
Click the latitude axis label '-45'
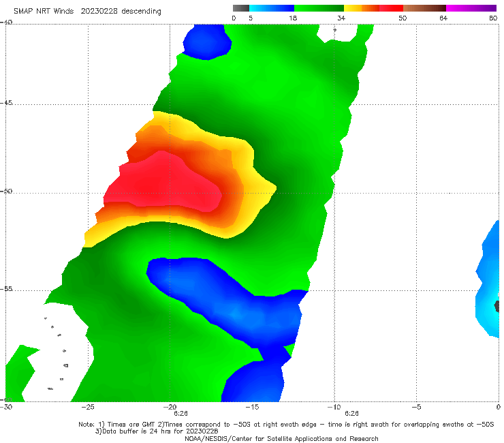6,103
